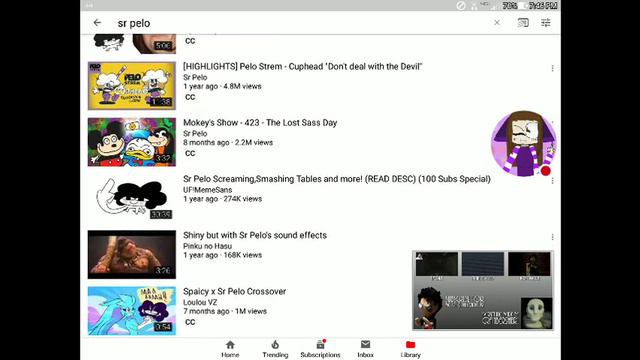Open the 'Shiny but with Sr Pelo's sound effects' title

click(x=255, y=236)
